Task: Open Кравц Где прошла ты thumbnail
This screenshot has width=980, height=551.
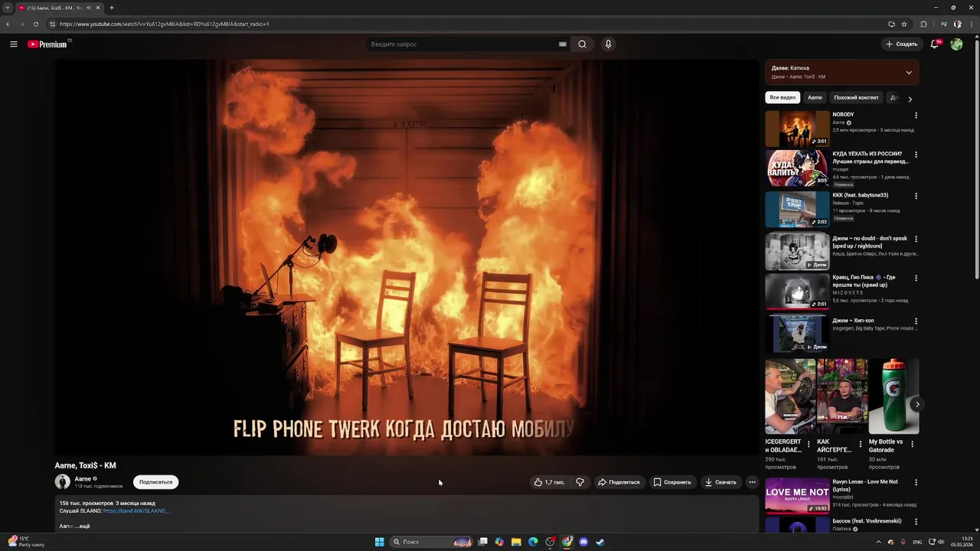Action: 797,291
